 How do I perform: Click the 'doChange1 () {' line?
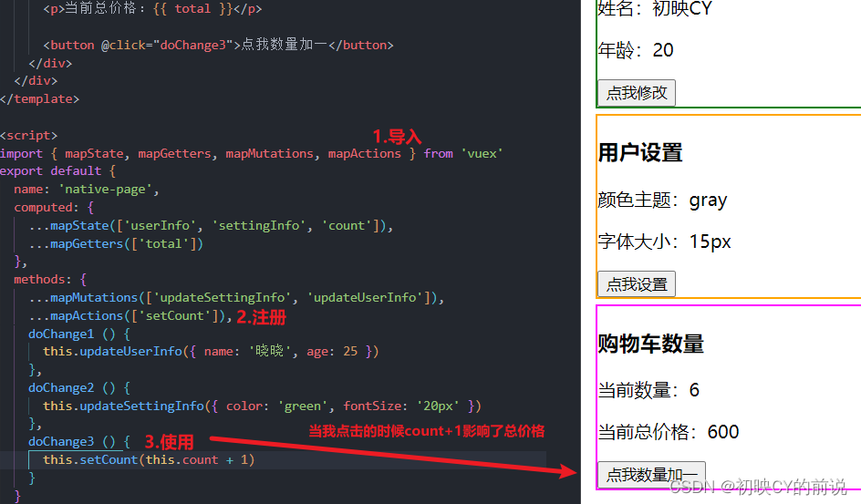click(79, 334)
